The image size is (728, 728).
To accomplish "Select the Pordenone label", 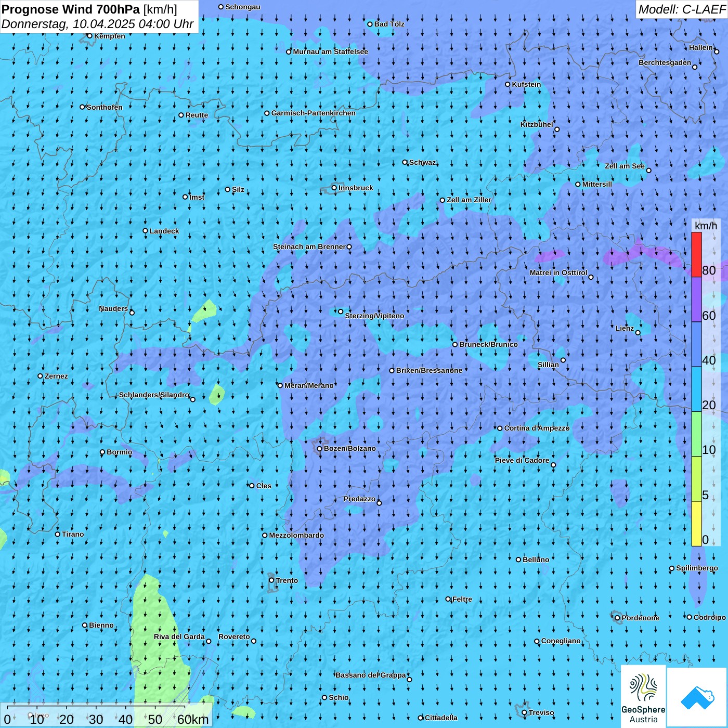I will point(641,618).
